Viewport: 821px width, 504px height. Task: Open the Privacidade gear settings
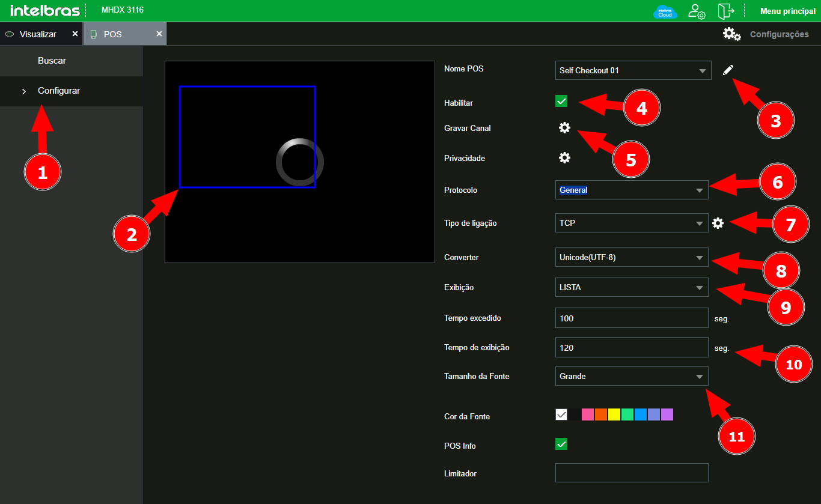coord(564,157)
